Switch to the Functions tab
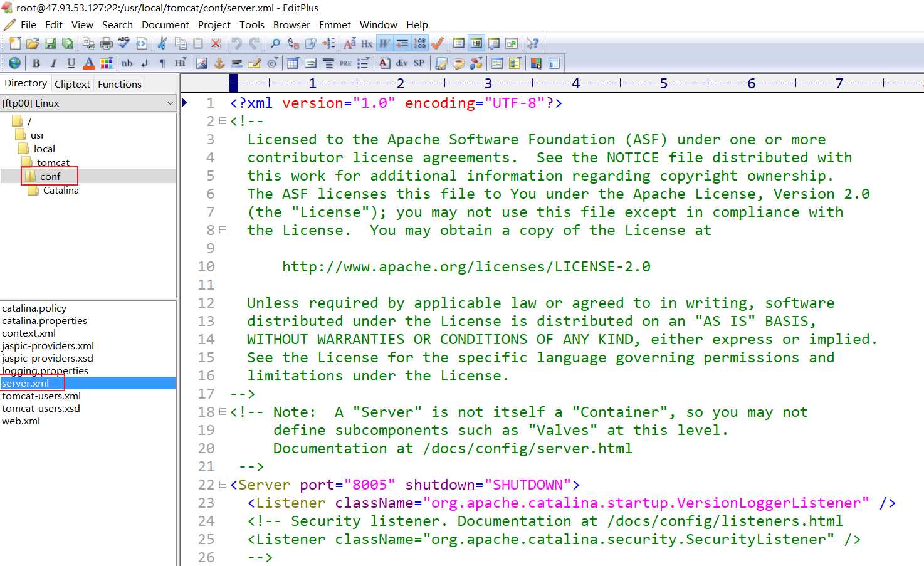The height and width of the screenshot is (566, 924). (120, 84)
